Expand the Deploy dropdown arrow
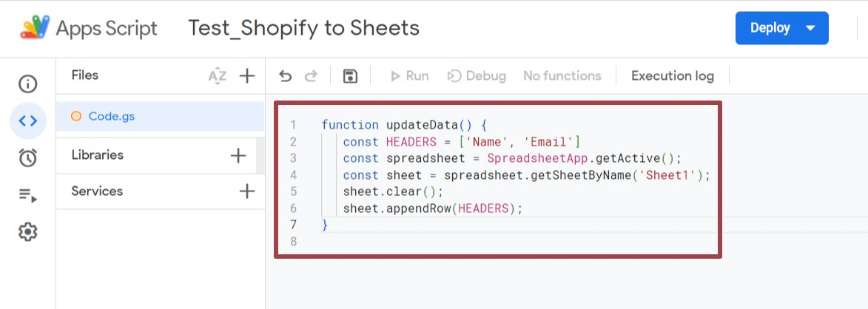The image size is (868, 309). pos(810,27)
